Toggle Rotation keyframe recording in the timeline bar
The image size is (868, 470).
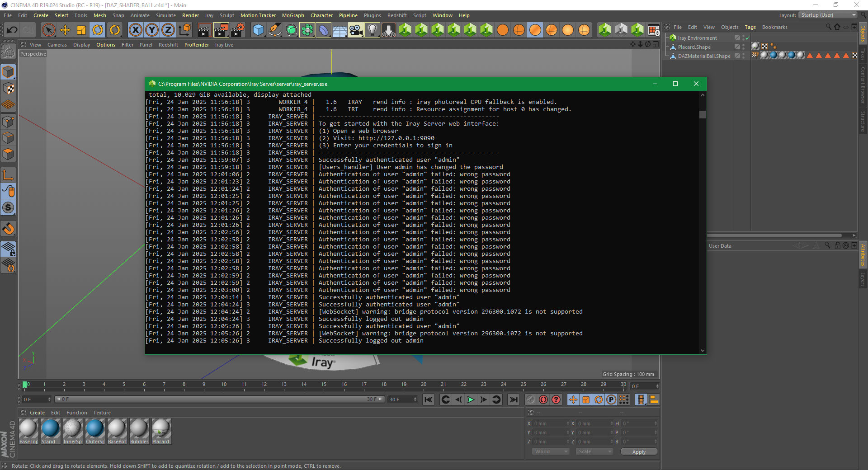[x=599, y=399]
